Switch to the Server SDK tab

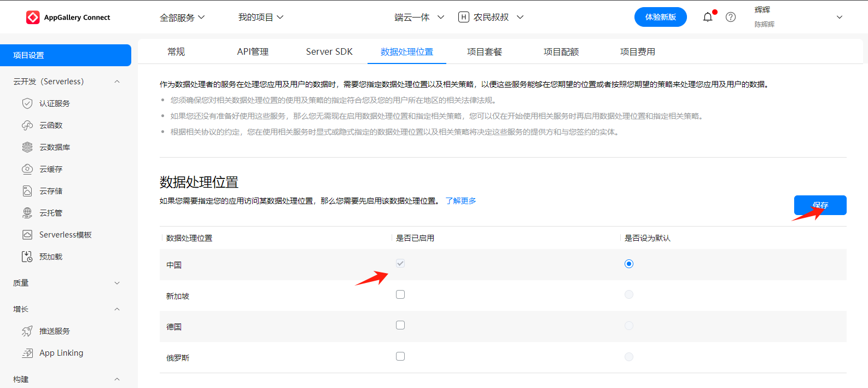click(x=329, y=52)
